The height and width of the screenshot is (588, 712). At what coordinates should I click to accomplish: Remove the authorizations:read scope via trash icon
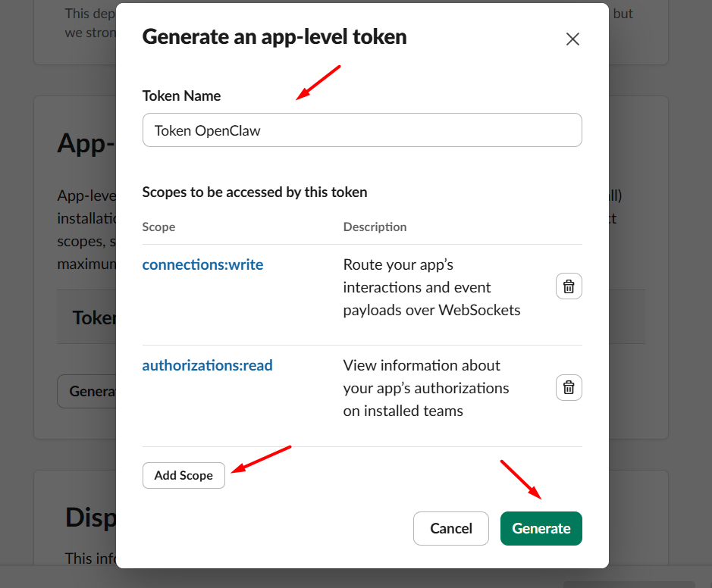(569, 387)
